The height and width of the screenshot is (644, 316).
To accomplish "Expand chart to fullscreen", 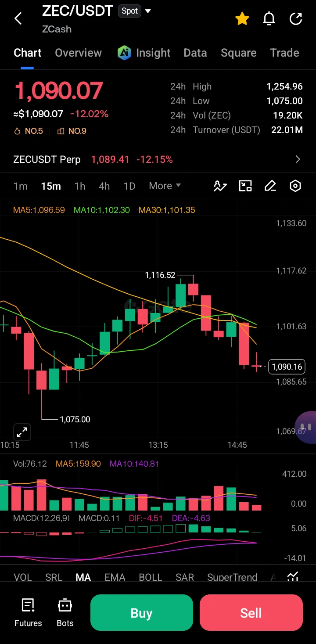I will (x=22, y=432).
